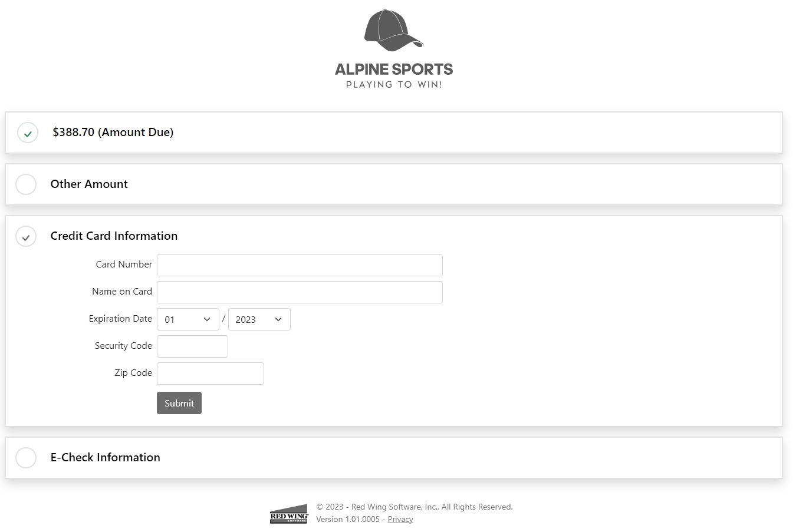Viewport: 809px width, 532px height.
Task: Click the Zip Code input box
Action: [x=210, y=374]
